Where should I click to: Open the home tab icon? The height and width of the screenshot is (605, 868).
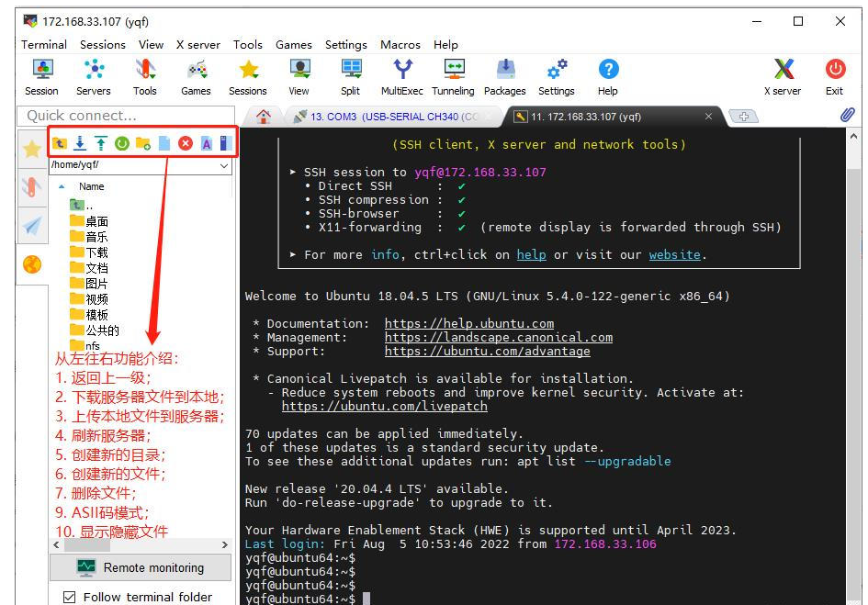(x=264, y=117)
